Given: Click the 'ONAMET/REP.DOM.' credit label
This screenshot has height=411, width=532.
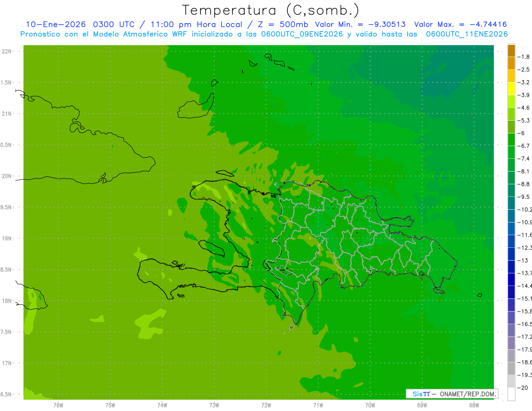Looking at the screenshot, I should pos(468,394).
